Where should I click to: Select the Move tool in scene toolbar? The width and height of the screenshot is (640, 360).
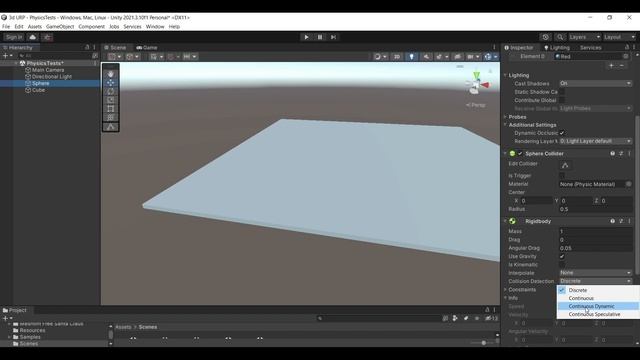point(111,82)
